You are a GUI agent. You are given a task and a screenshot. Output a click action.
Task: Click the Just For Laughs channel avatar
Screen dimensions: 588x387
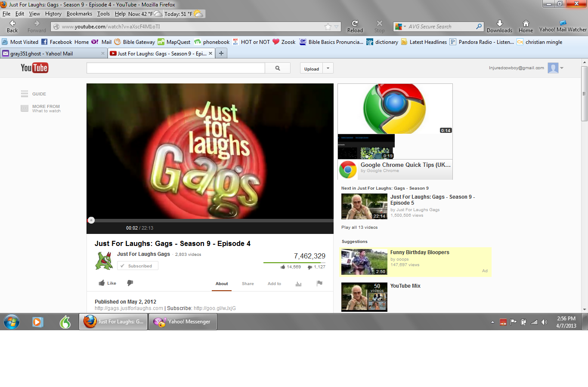104,261
